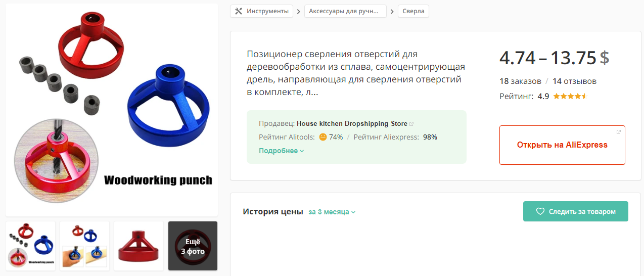
Task: Select the third thumbnail of the red drill guide
Action: 139,246
